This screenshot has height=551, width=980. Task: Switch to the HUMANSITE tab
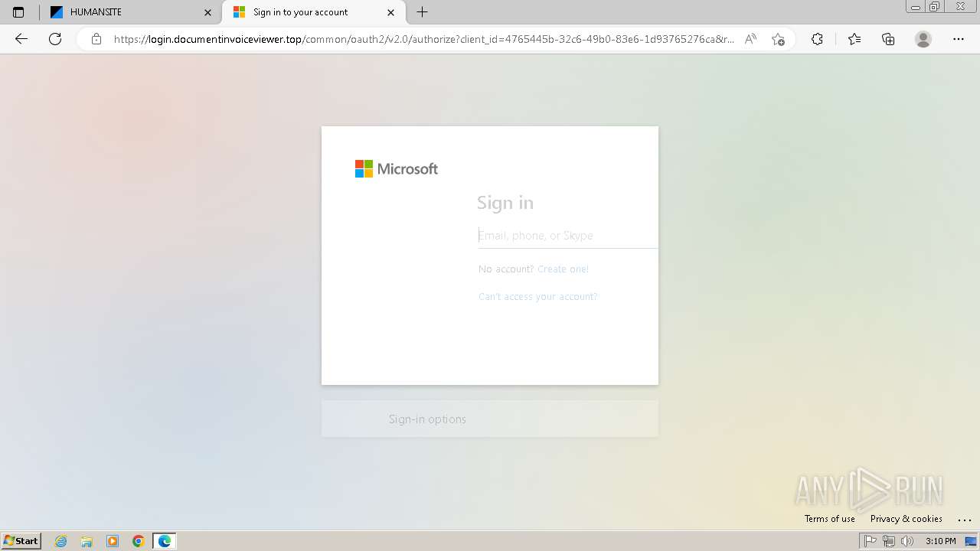click(130, 12)
